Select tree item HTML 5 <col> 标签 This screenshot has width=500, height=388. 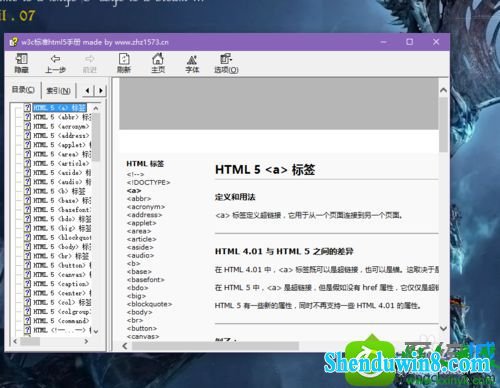point(62,302)
